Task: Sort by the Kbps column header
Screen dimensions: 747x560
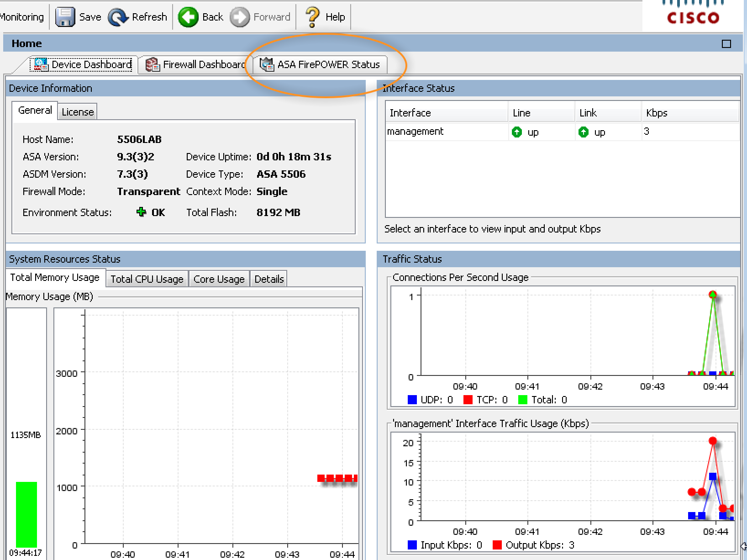Action: click(x=657, y=113)
